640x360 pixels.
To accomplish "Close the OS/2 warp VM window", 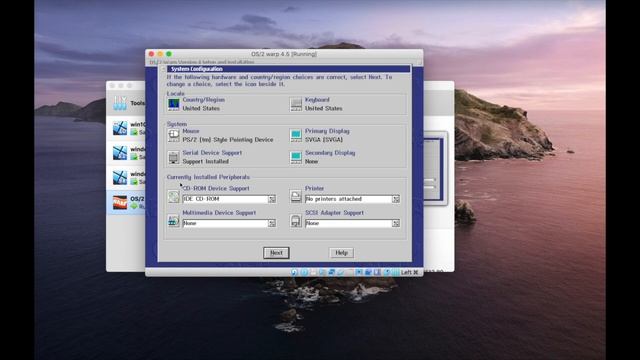I will click(151, 54).
